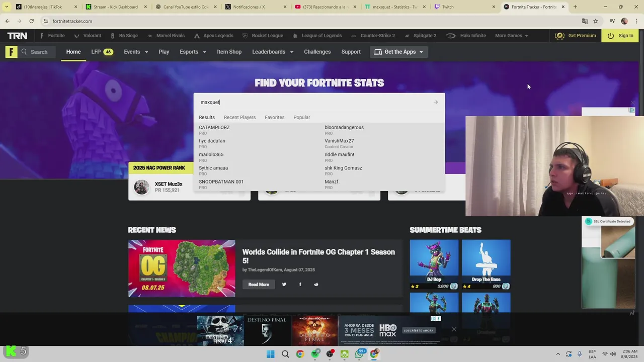
Task: Open Chrome three-dot menu
Action: pos(637,21)
